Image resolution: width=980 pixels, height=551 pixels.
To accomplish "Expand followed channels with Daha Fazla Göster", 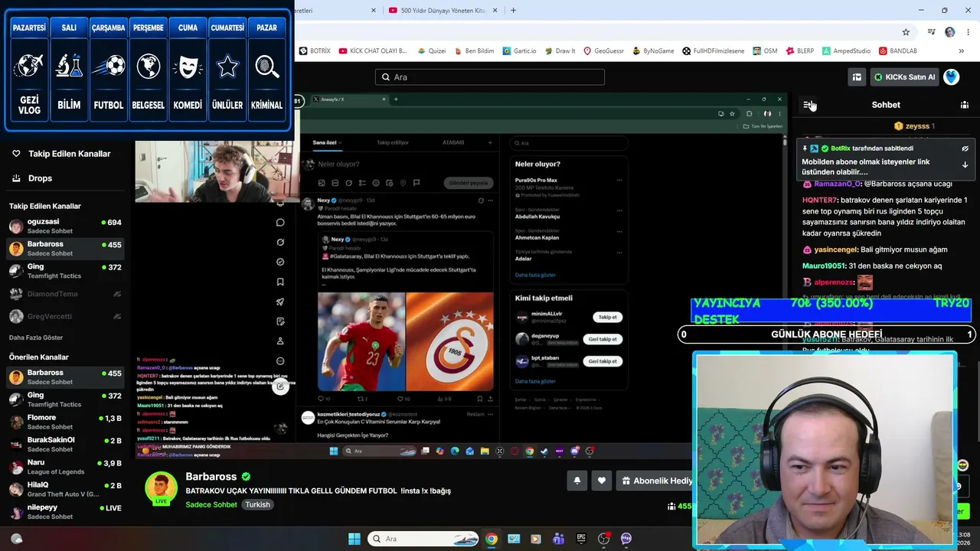I will [x=36, y=337].
